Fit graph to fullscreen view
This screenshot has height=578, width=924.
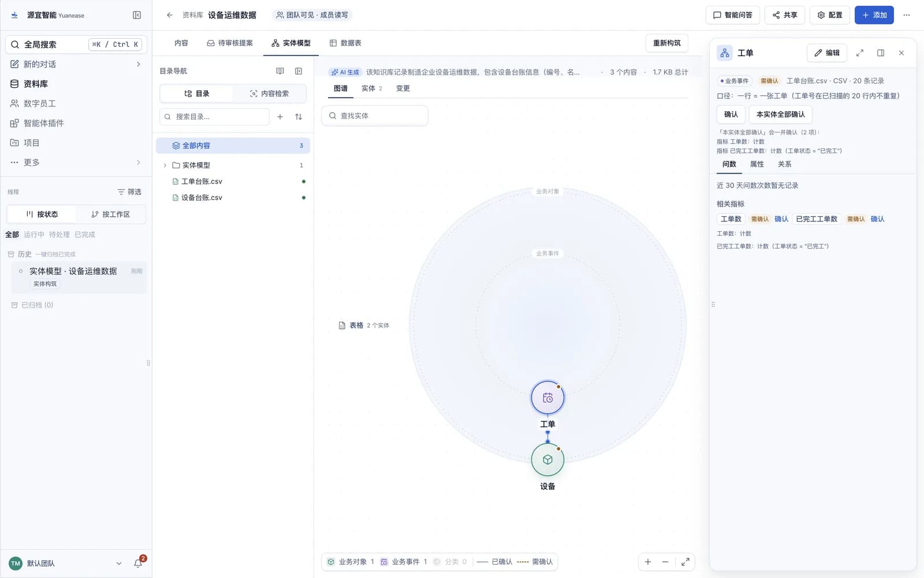tap(685, 562)
